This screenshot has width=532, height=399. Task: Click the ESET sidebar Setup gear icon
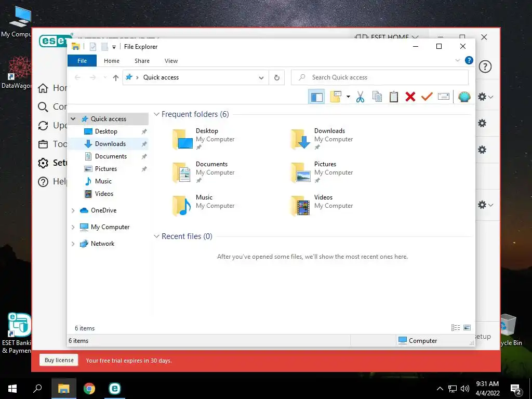[43, 163]
